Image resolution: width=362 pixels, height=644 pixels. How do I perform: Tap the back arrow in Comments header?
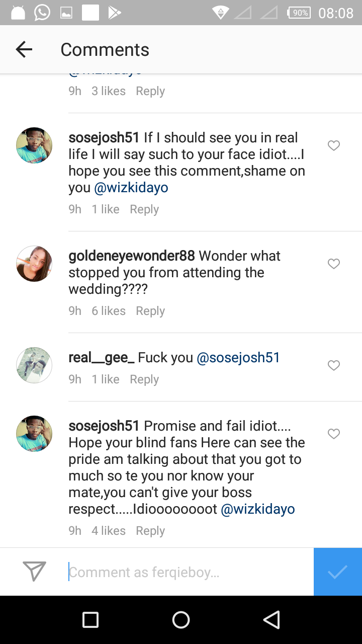coord(24,49)
